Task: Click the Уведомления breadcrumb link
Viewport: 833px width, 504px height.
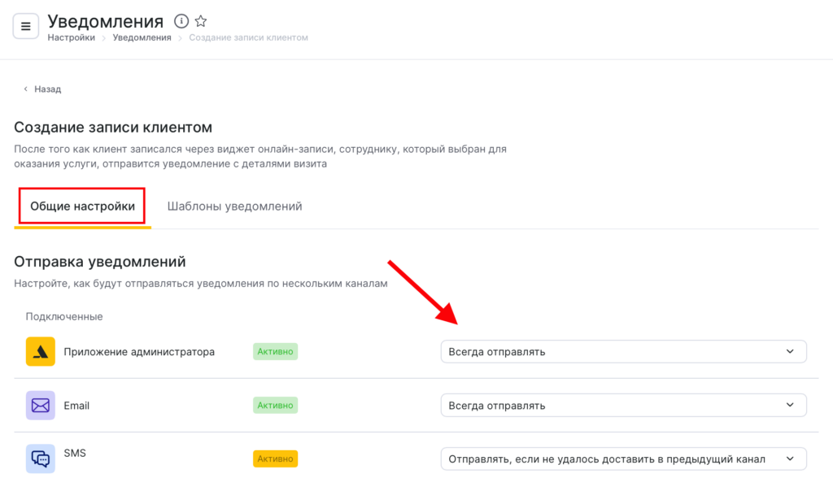Action: [142, 37]
